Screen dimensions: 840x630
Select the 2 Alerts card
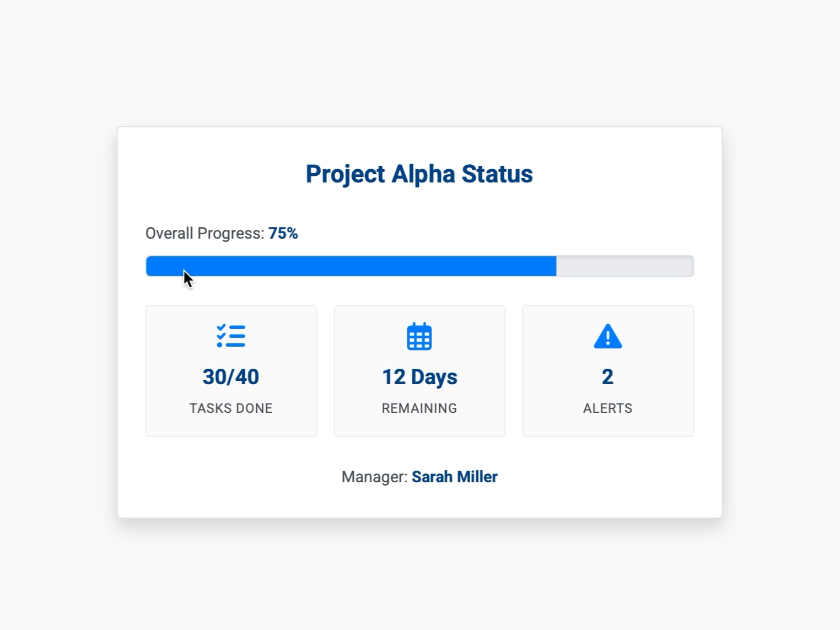point(607,370)
